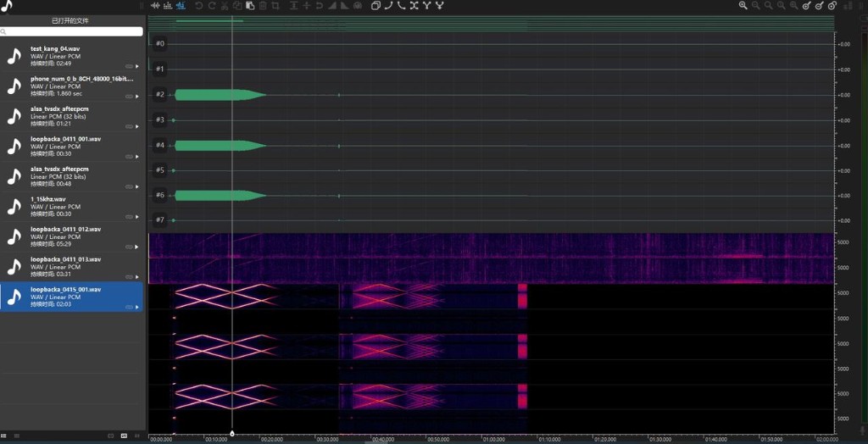Open test_kang_04.wav from the file list
Viewport: 868px width, 444px height.
point(71,56)
